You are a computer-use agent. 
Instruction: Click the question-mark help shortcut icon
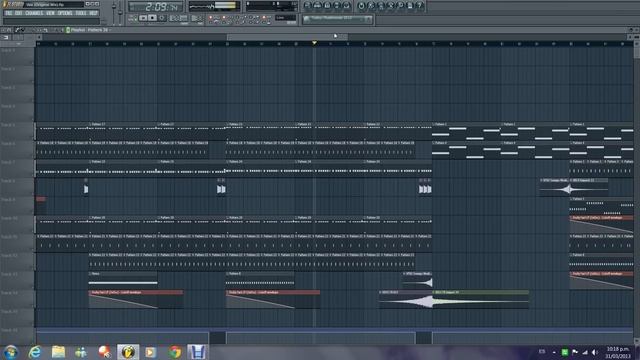pos(420,6)
